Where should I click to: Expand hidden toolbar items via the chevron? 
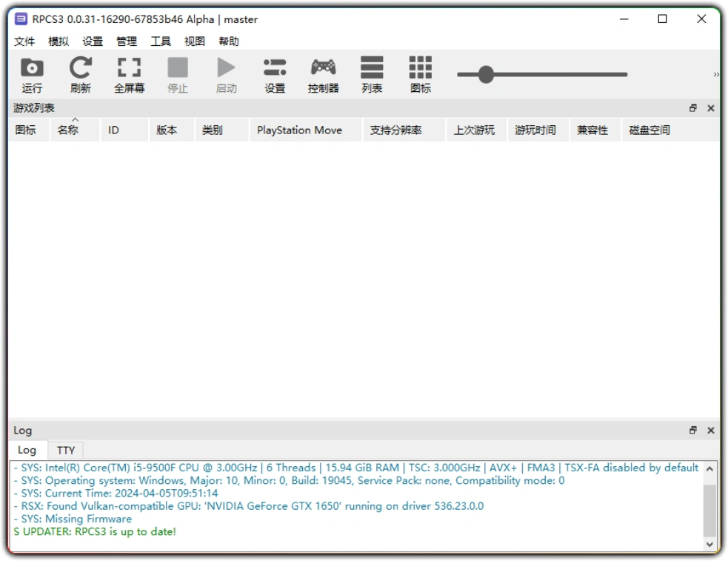click(x=716, y=73)
